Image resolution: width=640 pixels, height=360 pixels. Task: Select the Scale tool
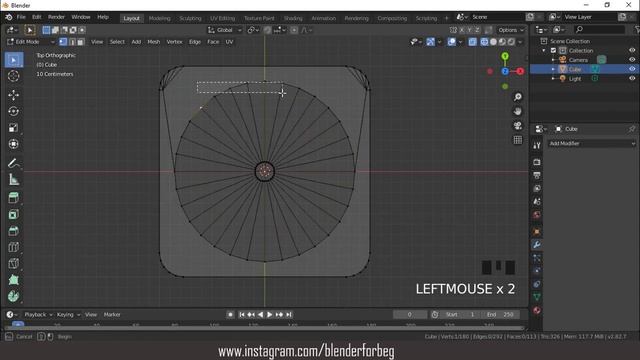13,127
